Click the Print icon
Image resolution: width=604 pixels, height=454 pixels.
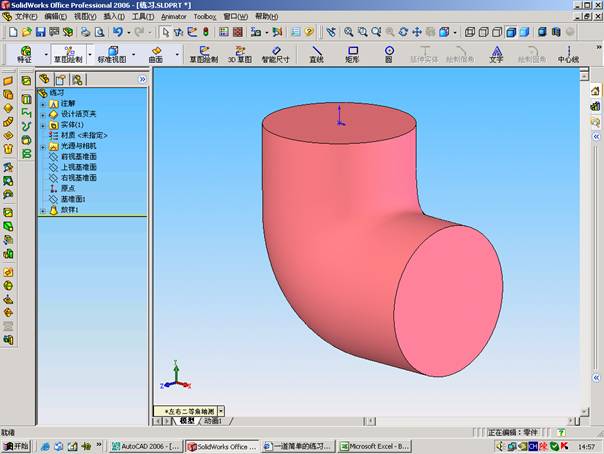click(x=85, y=32)
